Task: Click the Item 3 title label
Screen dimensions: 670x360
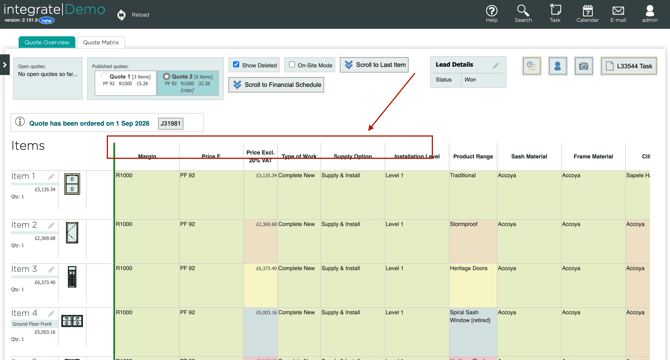Action: coord(24,269)
